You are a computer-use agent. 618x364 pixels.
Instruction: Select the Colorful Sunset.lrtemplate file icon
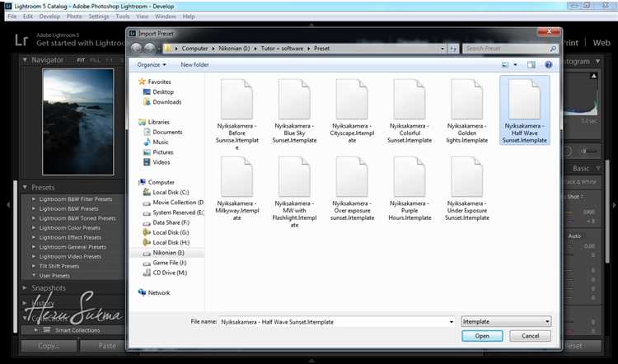[x=410, y=100]
